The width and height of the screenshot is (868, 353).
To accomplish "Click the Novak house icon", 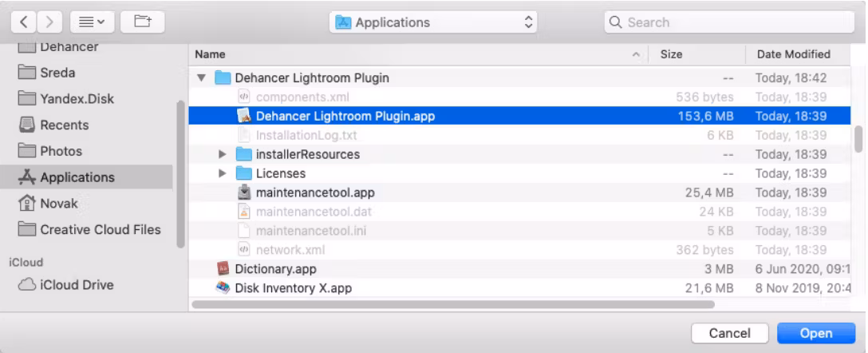I will (26, 203).
